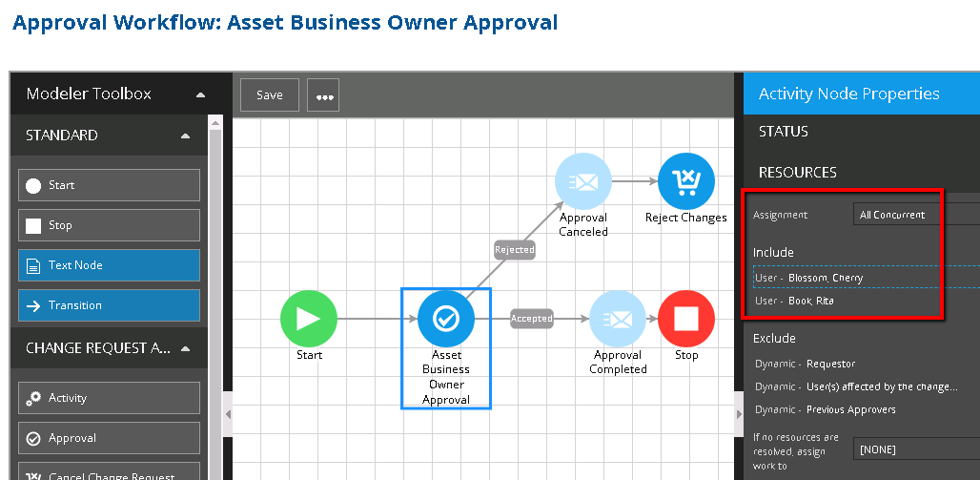Select the red Stop node

685,319
